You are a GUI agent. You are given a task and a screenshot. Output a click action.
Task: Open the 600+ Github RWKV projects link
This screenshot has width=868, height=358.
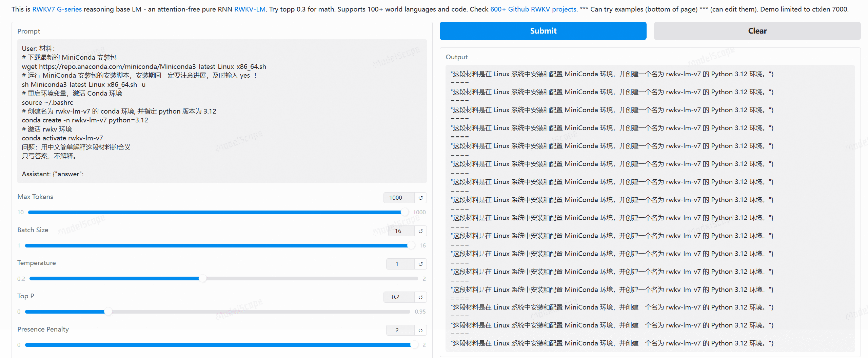pyautogui.click(x=533, y=9)
